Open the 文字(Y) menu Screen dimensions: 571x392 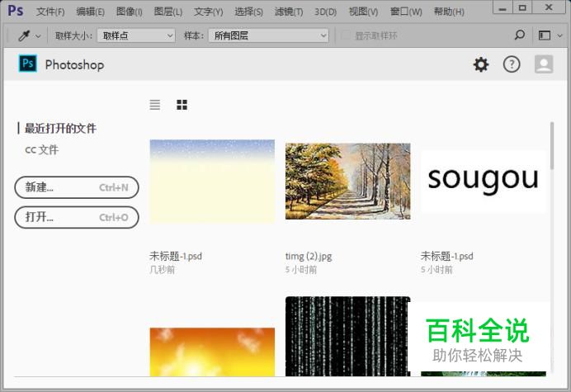click(x=208, y=12)
